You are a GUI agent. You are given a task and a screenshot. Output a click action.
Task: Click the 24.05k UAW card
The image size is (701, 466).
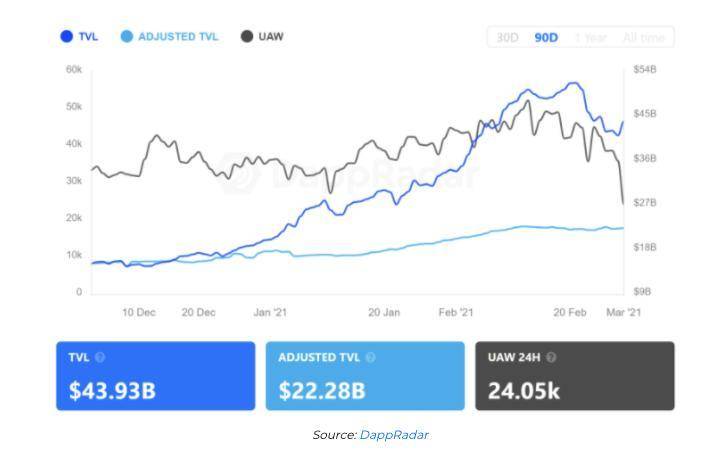(x=574, y=376)
